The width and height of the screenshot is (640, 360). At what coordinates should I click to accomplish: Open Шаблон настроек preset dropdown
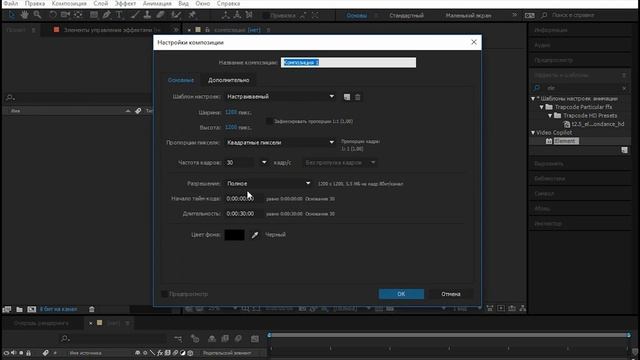click(281, 97)
